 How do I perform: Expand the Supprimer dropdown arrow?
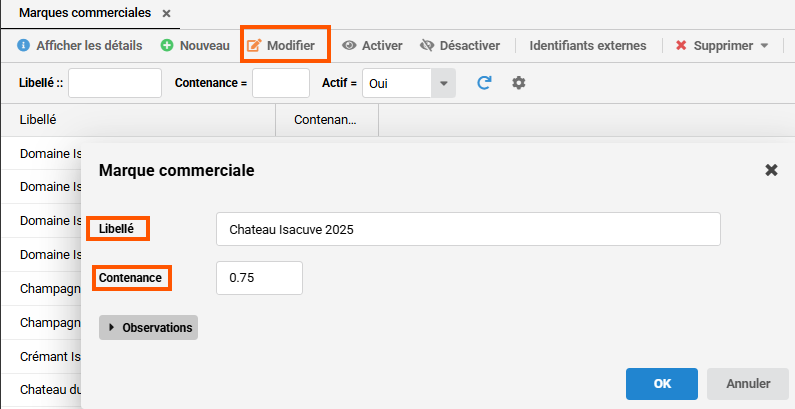click(765, 46)
